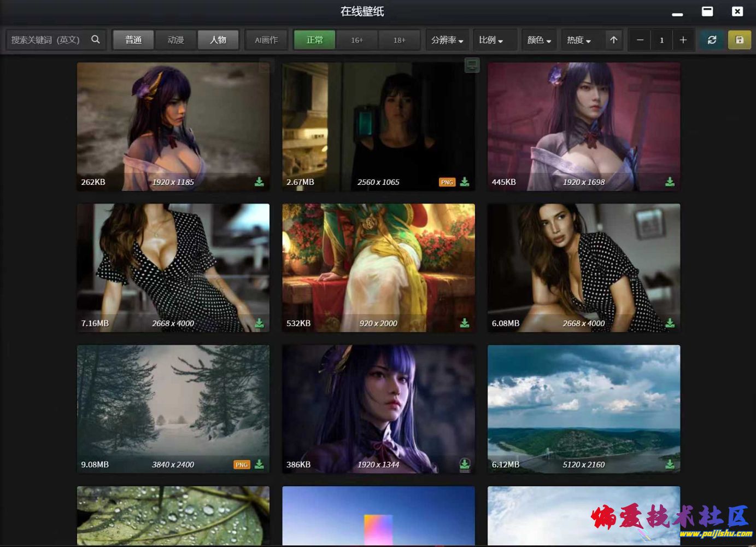This screenshot has width=756, height=547.
Task: Open the 热度 sorting dropdown
Action: pyautogui.click(x=579, y=40)
